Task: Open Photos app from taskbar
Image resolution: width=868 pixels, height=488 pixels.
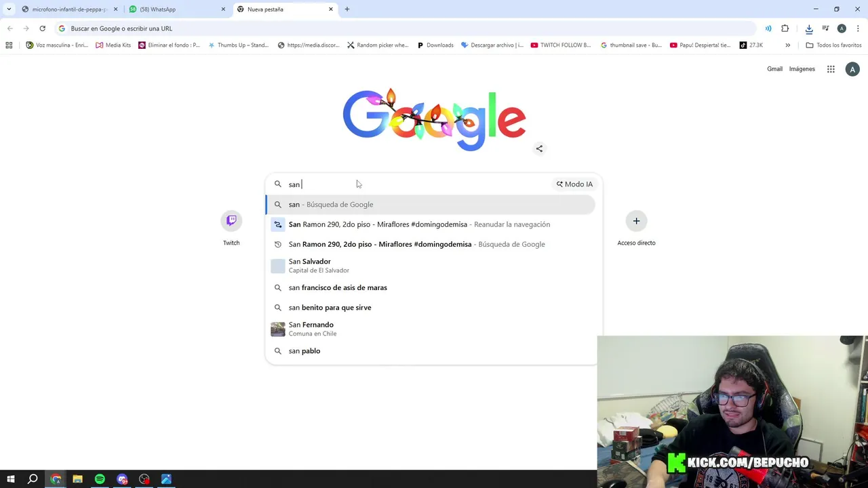Action: pos(166,479)
